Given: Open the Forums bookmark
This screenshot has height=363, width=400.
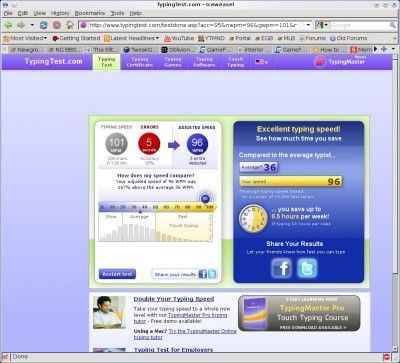Looking at the screenshot, I should click(312, 38).
